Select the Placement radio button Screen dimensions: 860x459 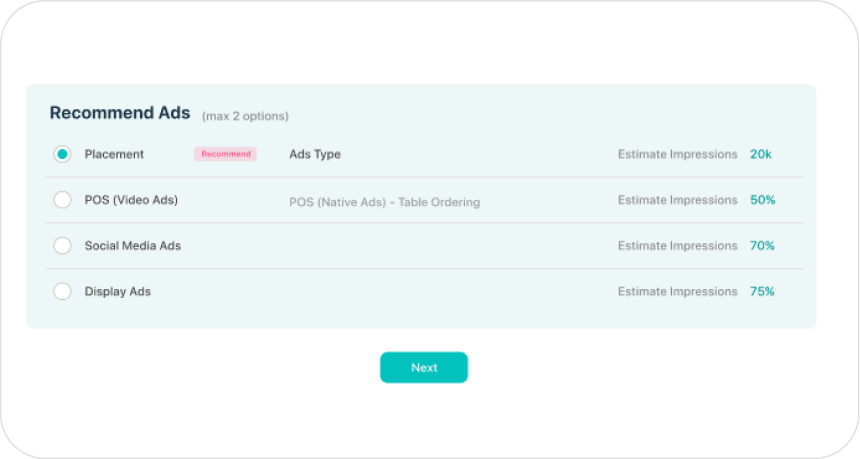tap(62, 154)
